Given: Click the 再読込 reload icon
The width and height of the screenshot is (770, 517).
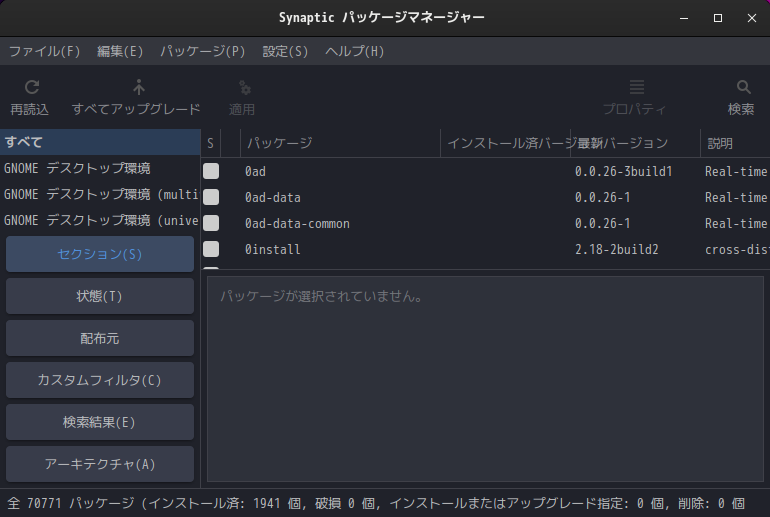Looking at the screenshot, I should click(x=31, y=87).
